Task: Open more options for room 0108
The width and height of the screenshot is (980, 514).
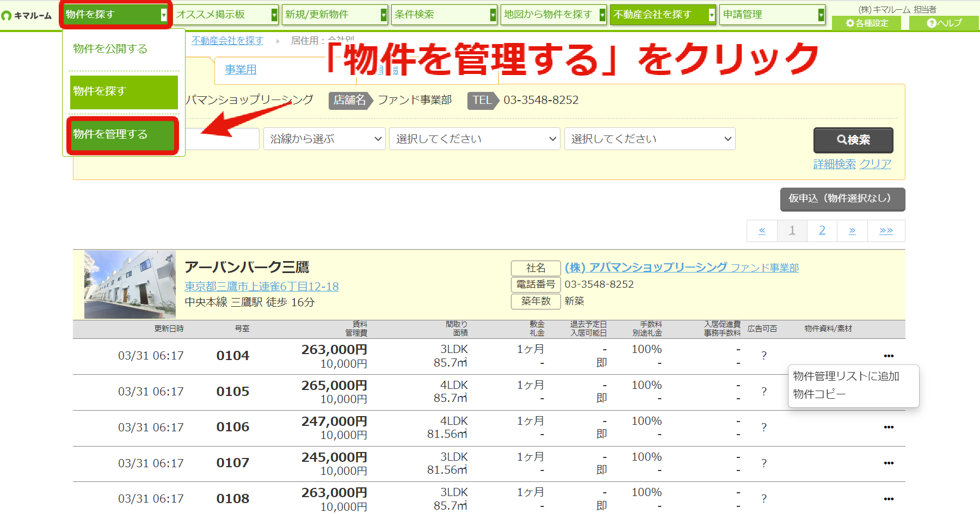Action: pos(889,499)
